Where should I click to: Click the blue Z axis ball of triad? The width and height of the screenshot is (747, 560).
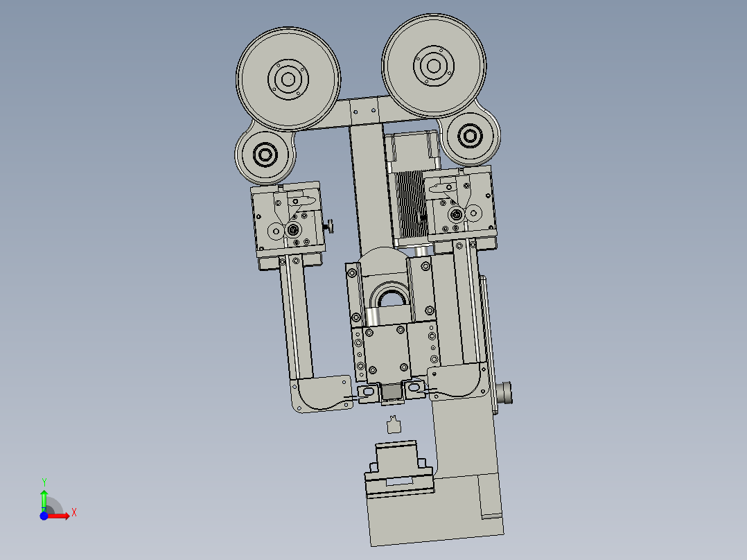[44, 516]
